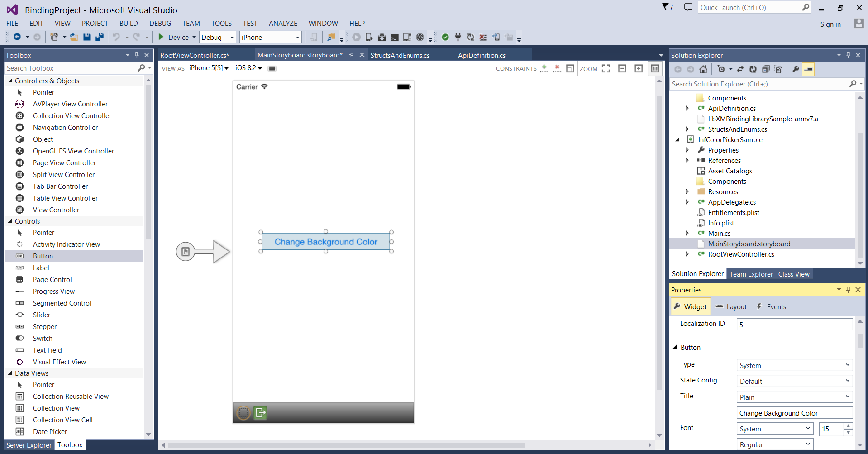Click the font size increment stepper arrow
868x454 pixels.
[849, 425]
